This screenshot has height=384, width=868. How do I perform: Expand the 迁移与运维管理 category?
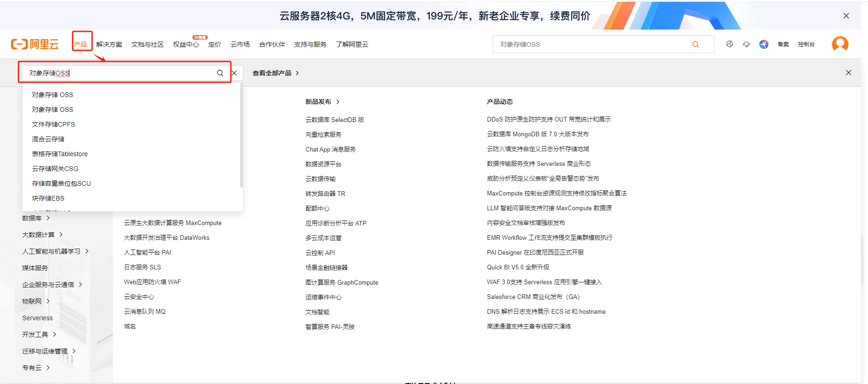(x=49, y=351)
